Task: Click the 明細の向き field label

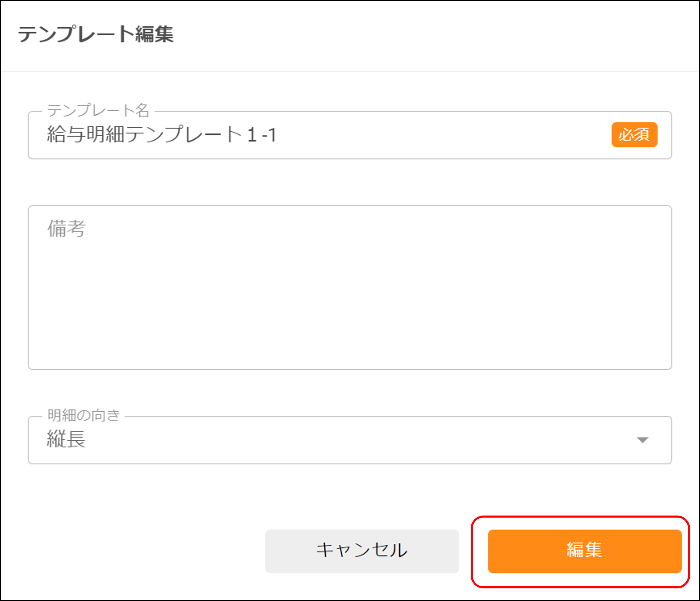Action: pos(82,416)
